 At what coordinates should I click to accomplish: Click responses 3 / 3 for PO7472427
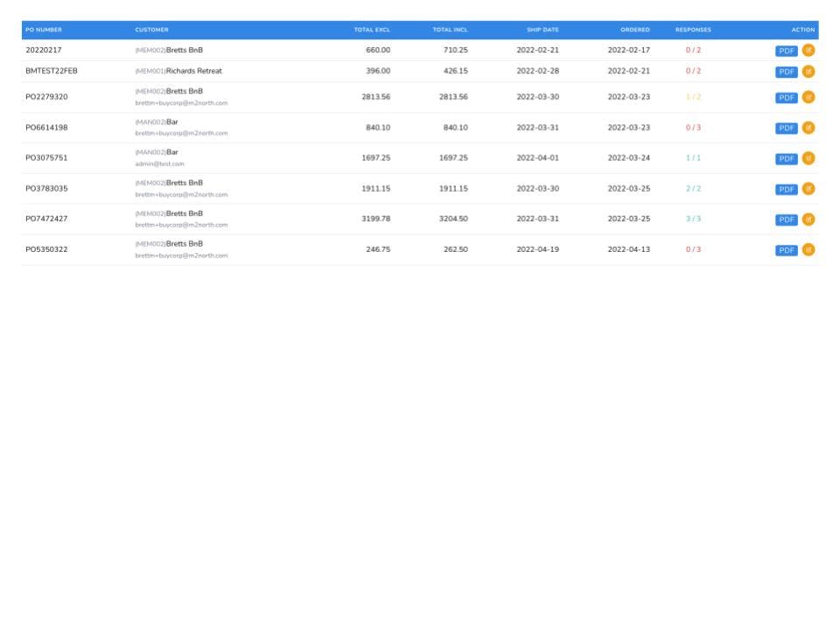693,219
